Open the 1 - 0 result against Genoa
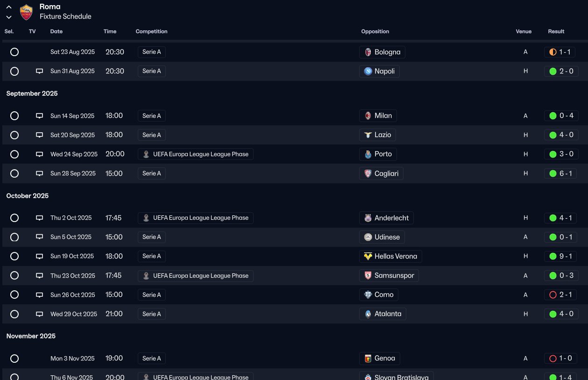 point(560,358)
